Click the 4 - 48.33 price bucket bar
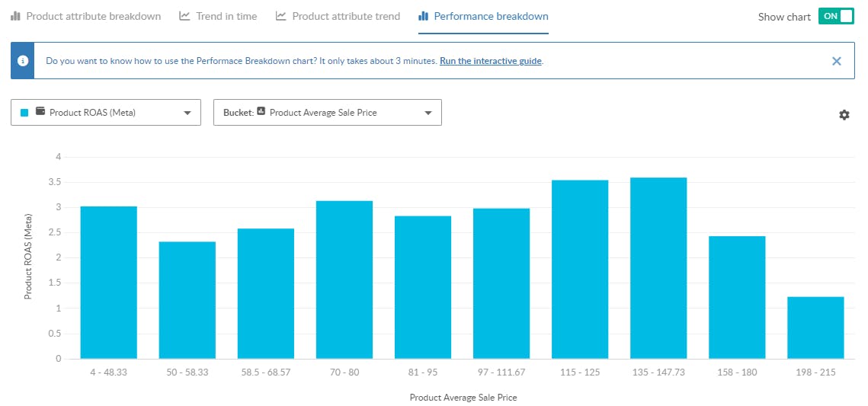This screenshot has height=406, width=868. pyautogui.click(x=108, y=282)
